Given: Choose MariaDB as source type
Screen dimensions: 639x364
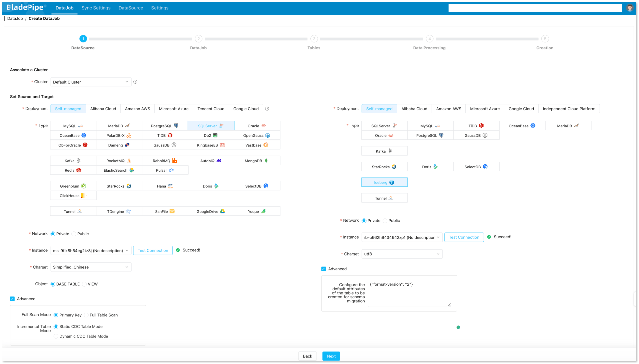Looking at the screenshot, I should (x=119, y=126).
